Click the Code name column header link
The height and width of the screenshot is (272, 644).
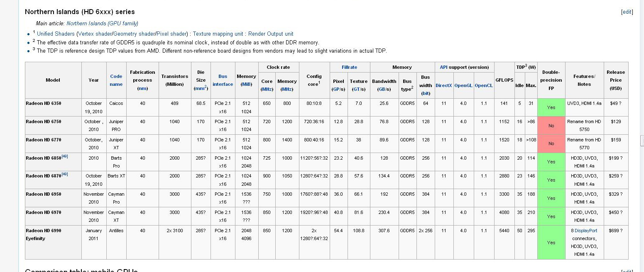point(116,80)
